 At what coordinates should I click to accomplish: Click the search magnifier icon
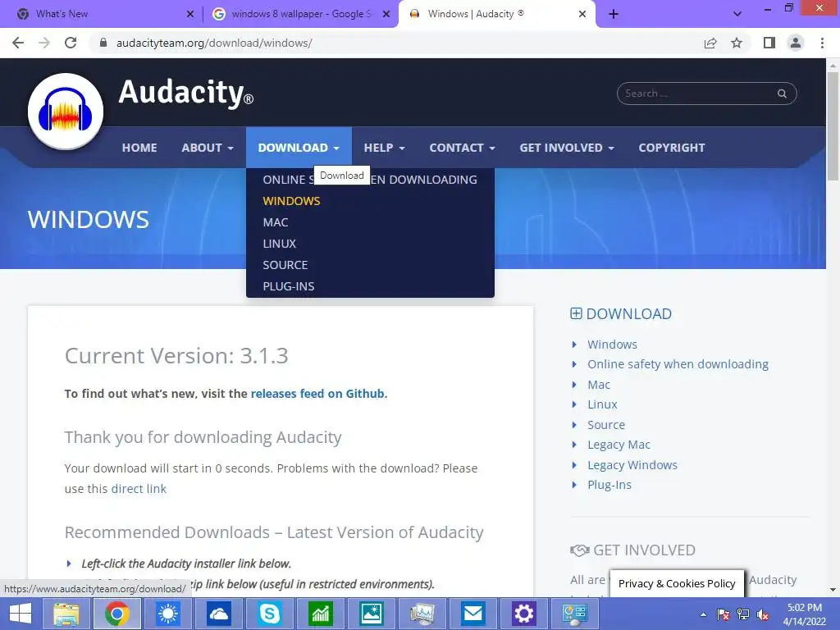point(782,94)
